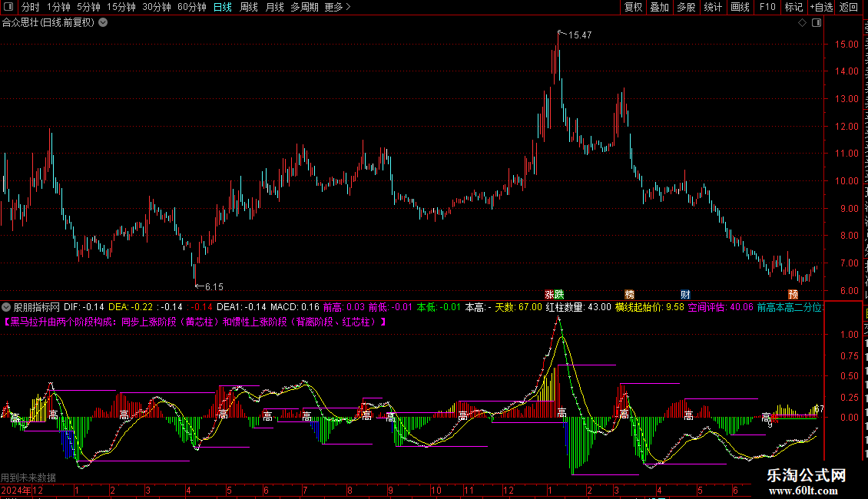Screen dimensions: 868x499
Task: Click the 榜 event badge on chart
Action: 629,294
